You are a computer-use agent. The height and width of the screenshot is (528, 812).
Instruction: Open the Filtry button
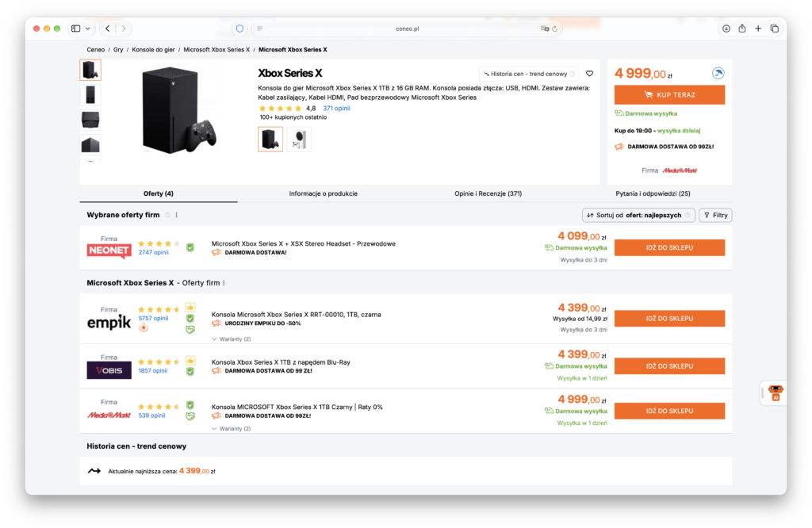(715, 216)
